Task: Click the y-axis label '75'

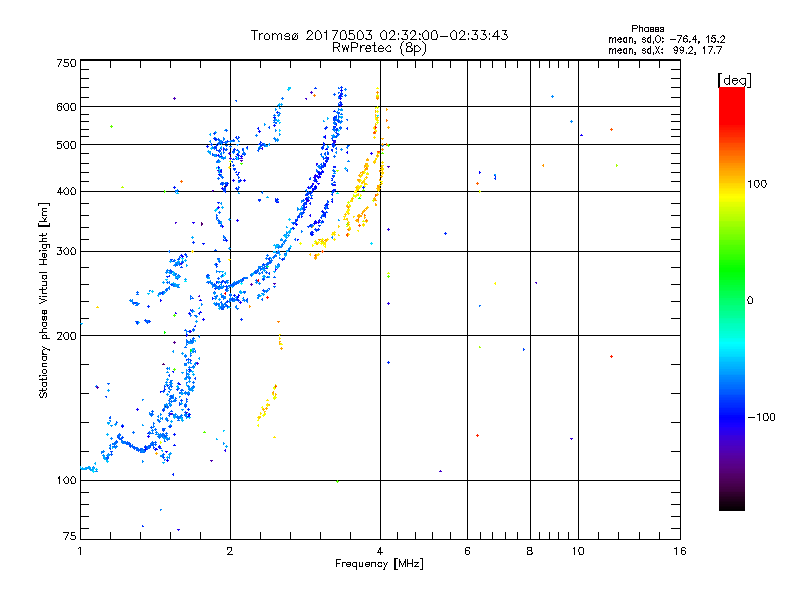Action: pyautogui.click(x=70, y=536)
